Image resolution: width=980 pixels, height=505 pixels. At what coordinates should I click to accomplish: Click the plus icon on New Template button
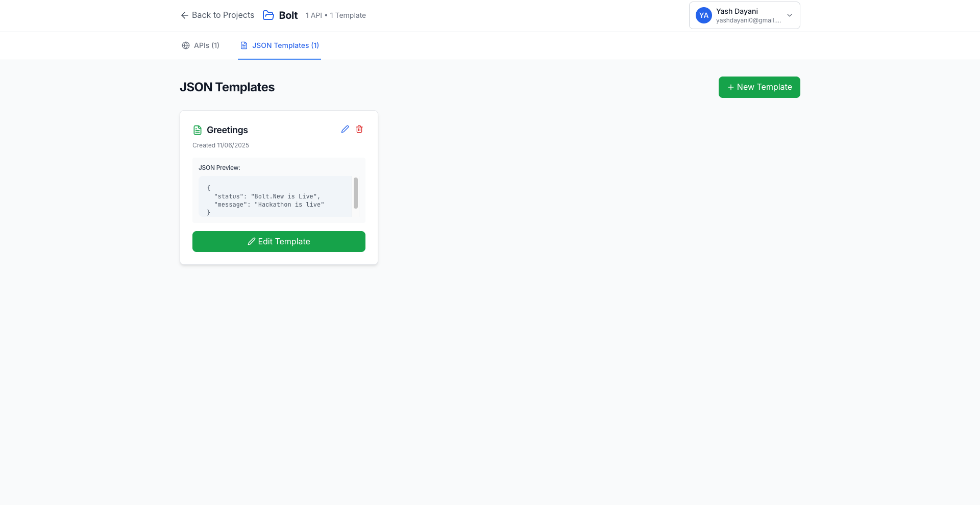[x=731, y=87]
